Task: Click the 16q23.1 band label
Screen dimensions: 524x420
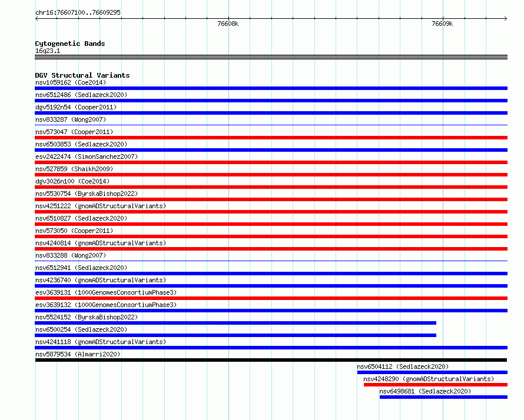Action: tap(48, 51)
